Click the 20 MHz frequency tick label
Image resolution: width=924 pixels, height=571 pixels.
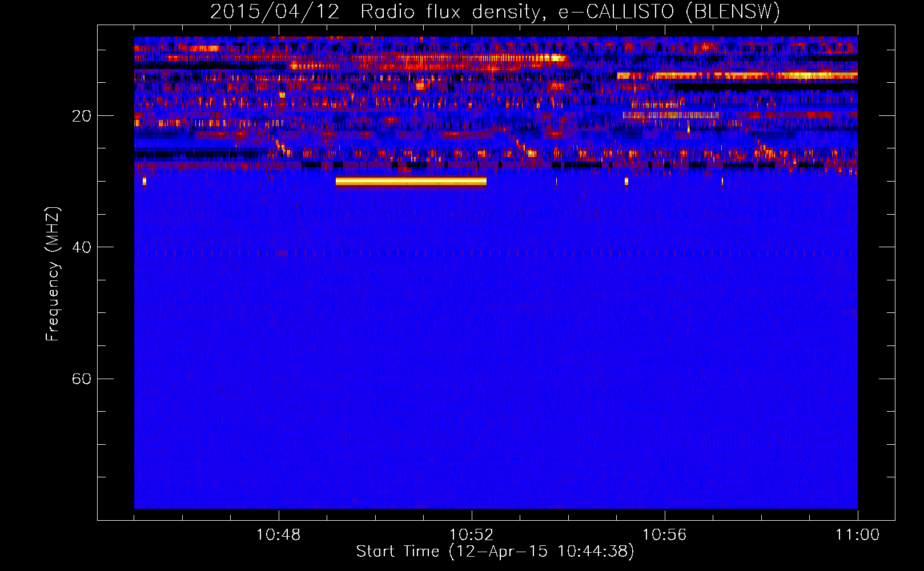tap(82, 116)
